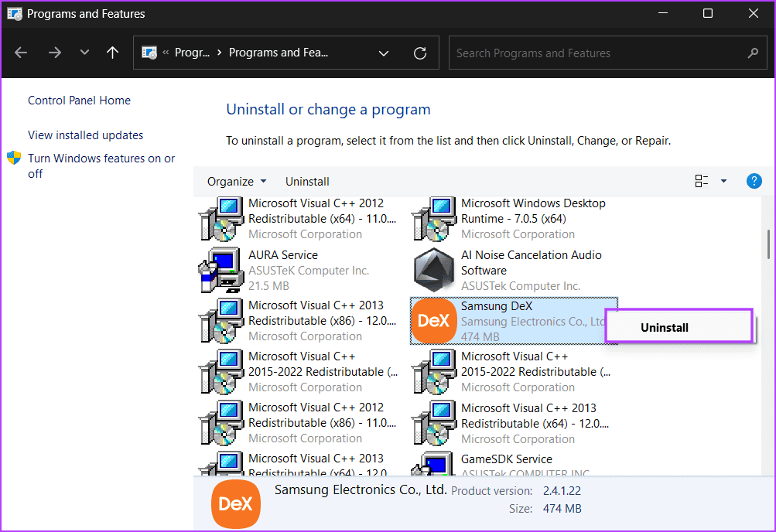Go up one folder level
The width and height of the screenshot is (776, 532).
click(x=112, y=53)
